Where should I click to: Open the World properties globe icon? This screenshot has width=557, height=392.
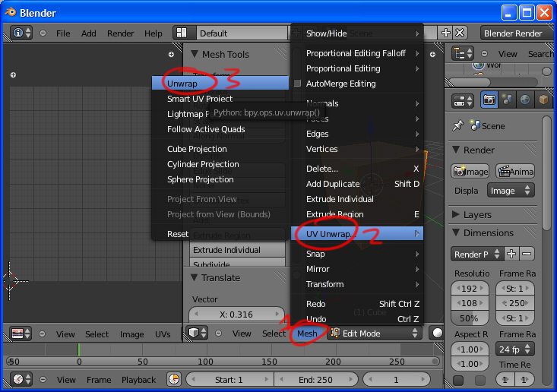525,100
